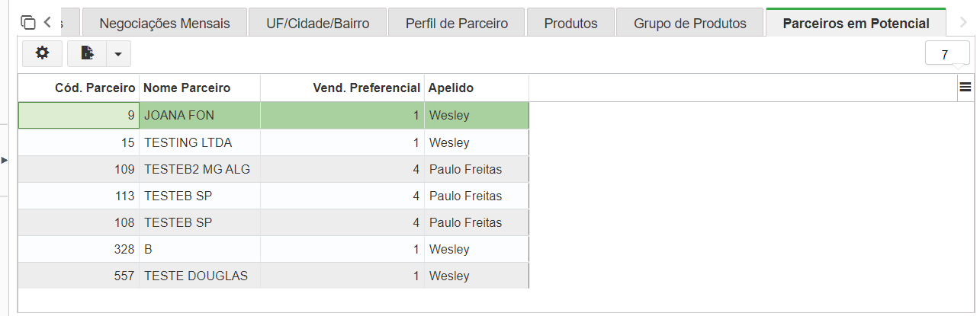Expand the export dropdown arrow
The height and width of the screenshot is (316, 980).
pyautogui.click(x=118, y=54)
